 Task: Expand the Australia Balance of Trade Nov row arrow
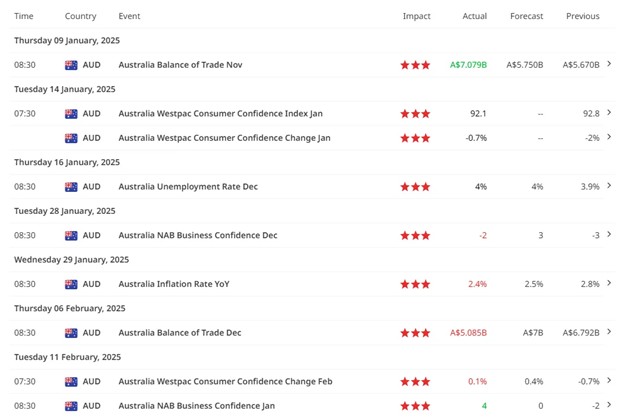point(610,65)
